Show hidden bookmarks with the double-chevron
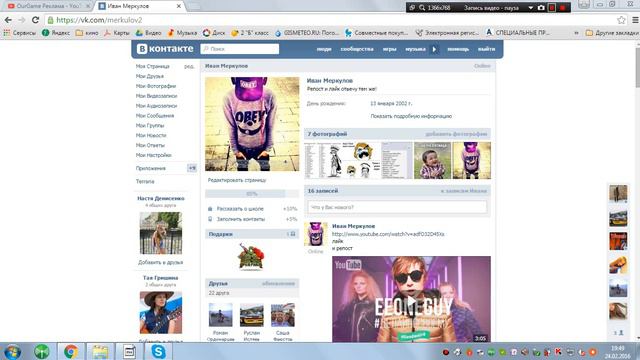The height and width of the screenshot is (360, 640). click(x=576, y=33)
